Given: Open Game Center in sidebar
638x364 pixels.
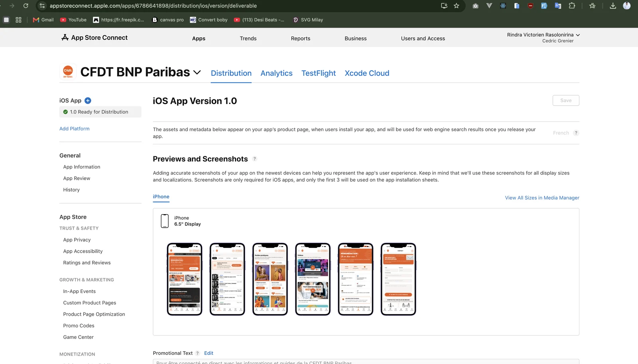Looking at the screenshot, I should (x=79, y=337).
